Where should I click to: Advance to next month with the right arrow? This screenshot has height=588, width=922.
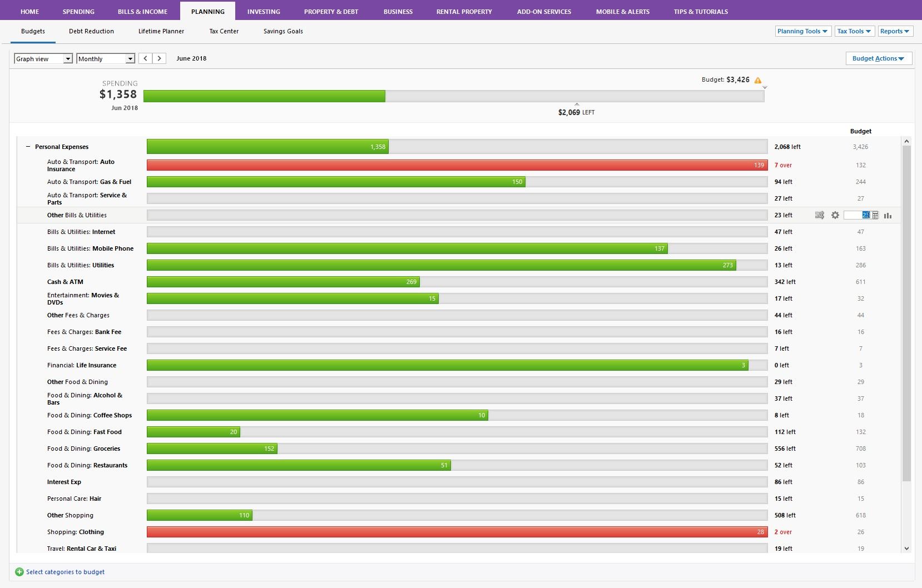[x=160, y=58]
